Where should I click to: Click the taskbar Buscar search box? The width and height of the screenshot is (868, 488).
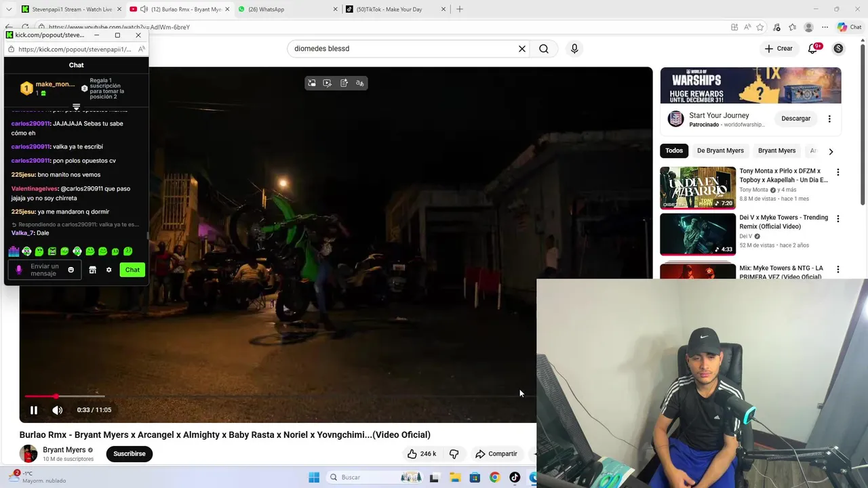375,478
